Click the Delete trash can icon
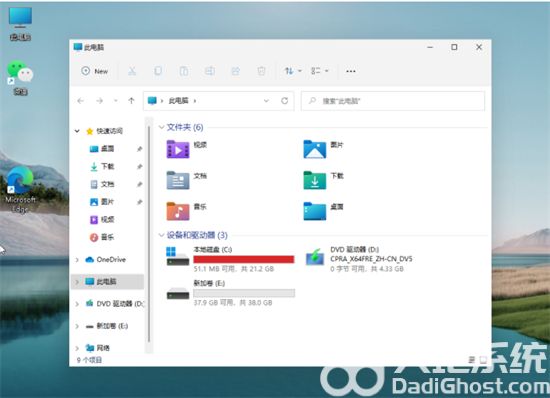This screenshot has height=398, width=550. click(261, 71)
